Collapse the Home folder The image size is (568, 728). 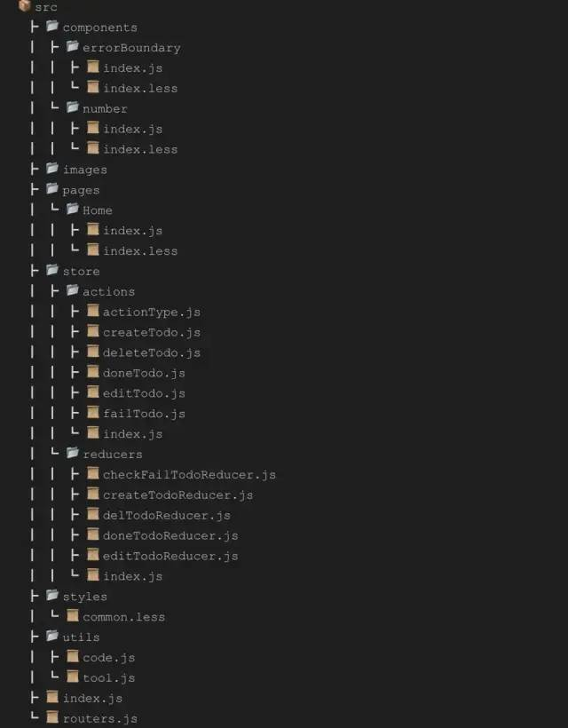[x=98, y=210]
